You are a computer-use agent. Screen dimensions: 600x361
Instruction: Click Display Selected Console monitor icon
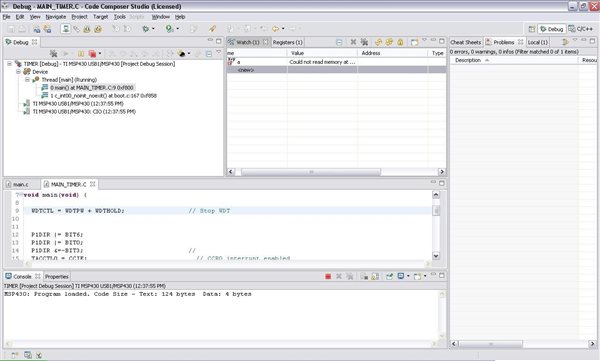401,276
